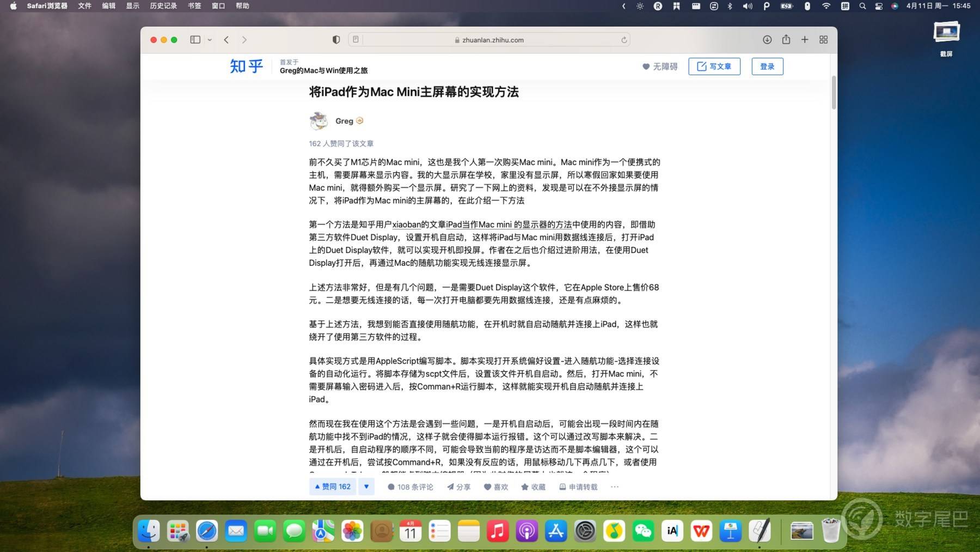Reload the page with the refresh icon
Image resolution: width=980 pixels, height=552 pixels.
624,40
